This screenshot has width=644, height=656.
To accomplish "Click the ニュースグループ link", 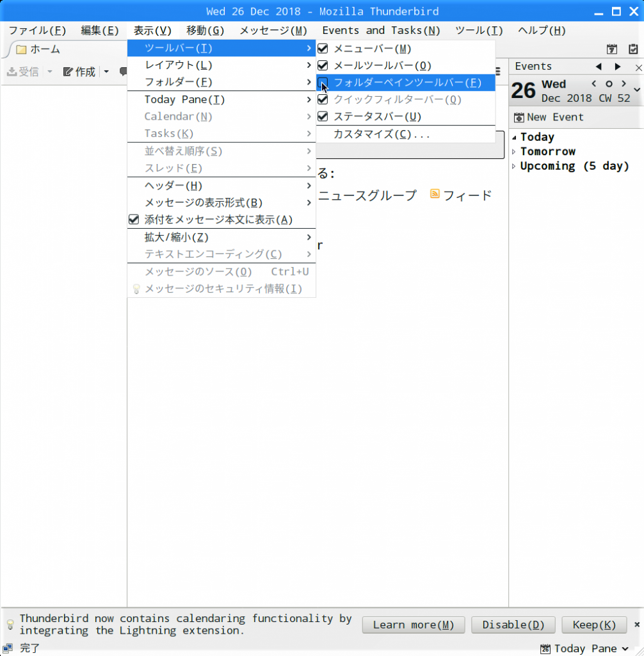I will point(367,195).
